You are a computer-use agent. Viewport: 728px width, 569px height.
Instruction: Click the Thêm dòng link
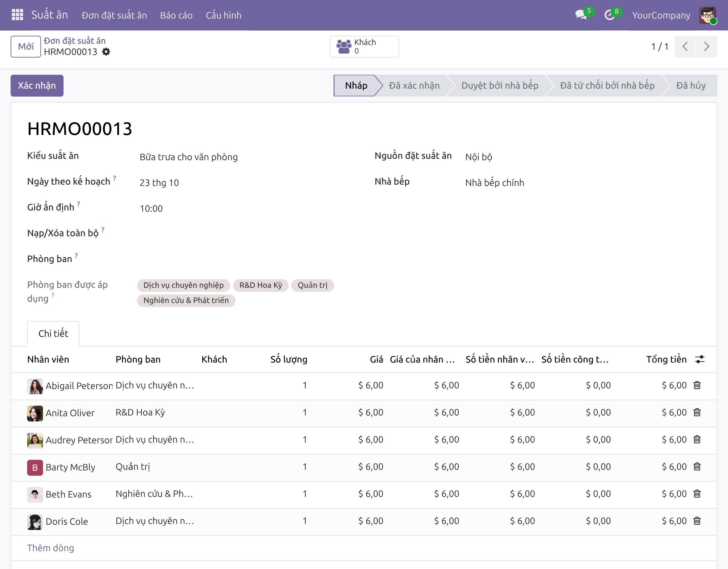coord(51,548)
